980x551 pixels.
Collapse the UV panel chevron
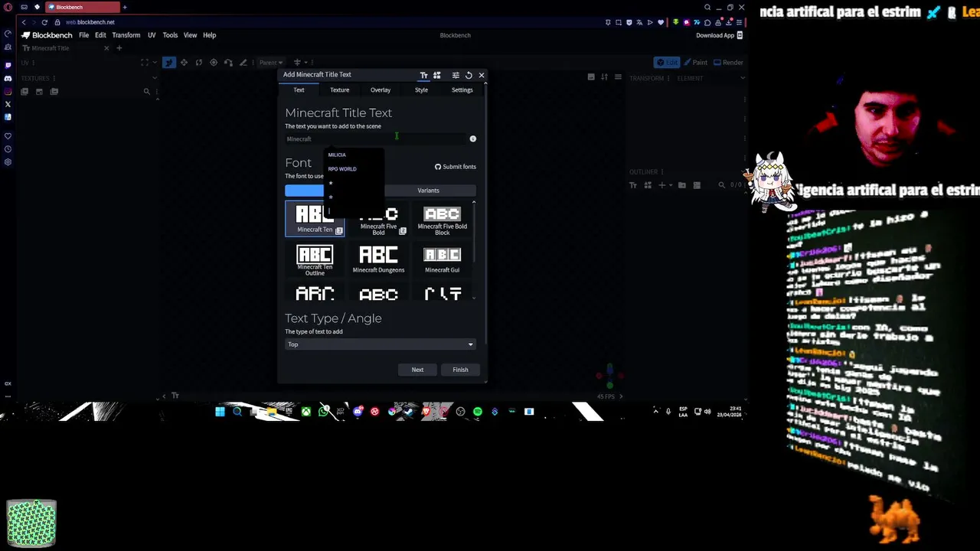click(155, 63)
